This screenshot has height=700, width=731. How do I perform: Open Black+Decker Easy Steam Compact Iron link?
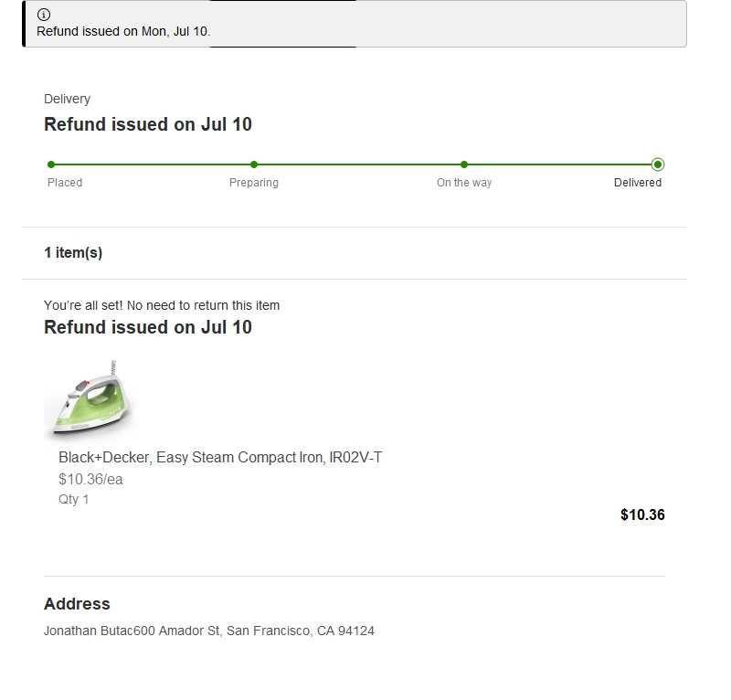coord(220,457)
